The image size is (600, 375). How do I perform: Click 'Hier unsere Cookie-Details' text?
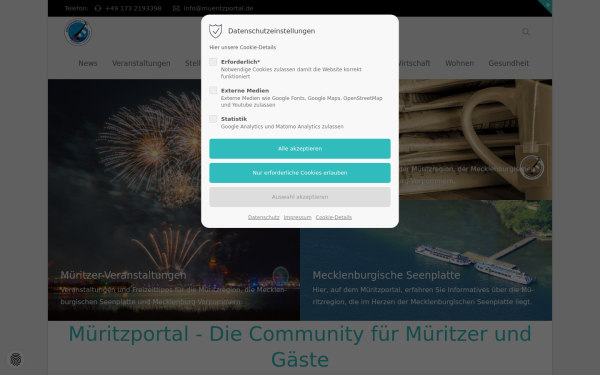(243, 47)
